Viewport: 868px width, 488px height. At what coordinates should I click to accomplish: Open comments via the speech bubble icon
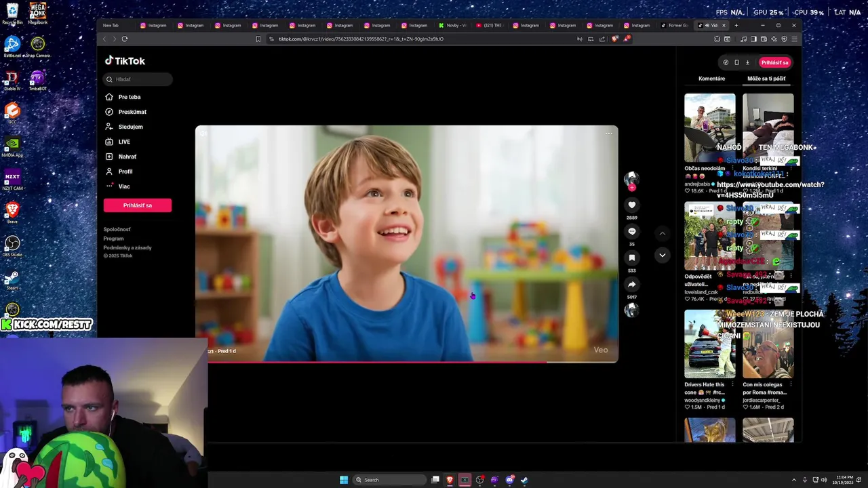pos(631,231)
